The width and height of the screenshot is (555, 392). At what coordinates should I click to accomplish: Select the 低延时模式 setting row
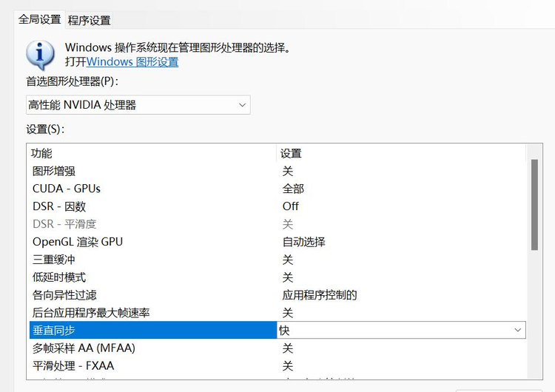pos(59,277)
